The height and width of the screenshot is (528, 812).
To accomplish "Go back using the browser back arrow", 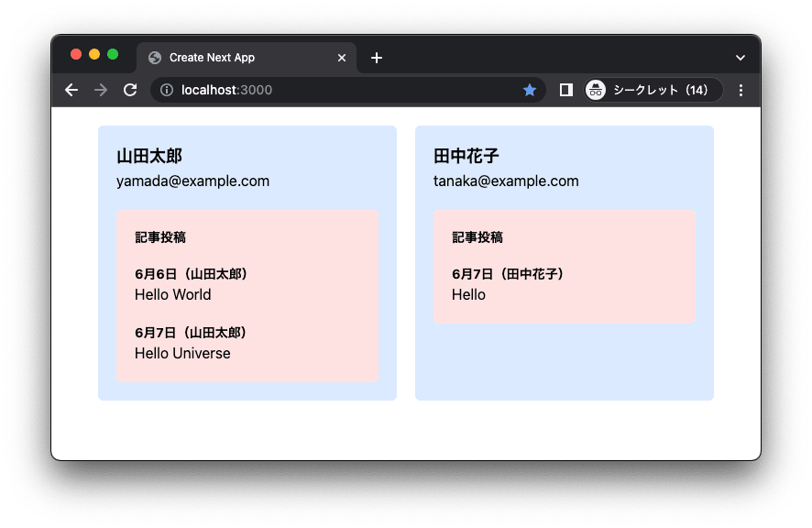I will click(71, 90).
